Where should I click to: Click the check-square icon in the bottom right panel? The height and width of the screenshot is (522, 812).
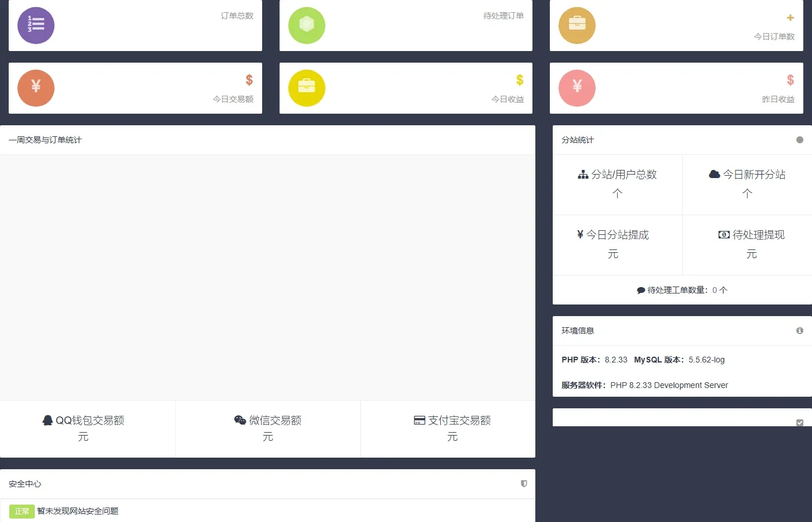(x=800, y=423)
